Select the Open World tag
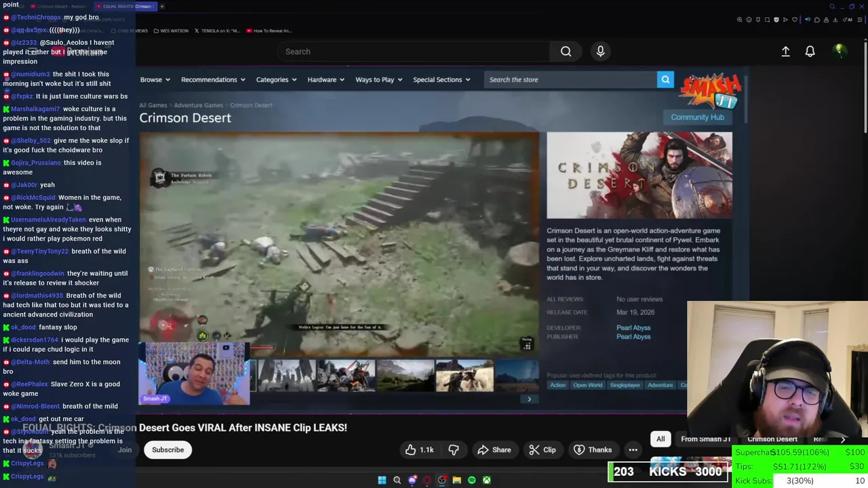Screen dimensions: 868x488 pos(587,385)
